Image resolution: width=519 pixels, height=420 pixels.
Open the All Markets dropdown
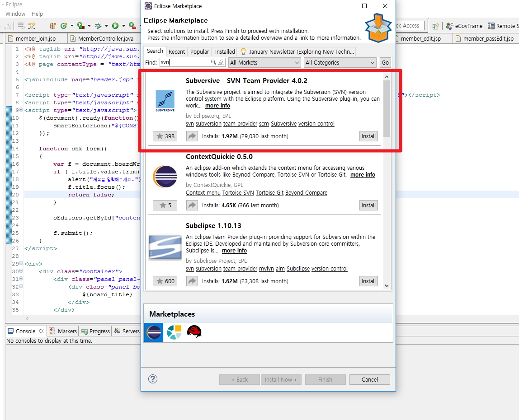point(264,62)
